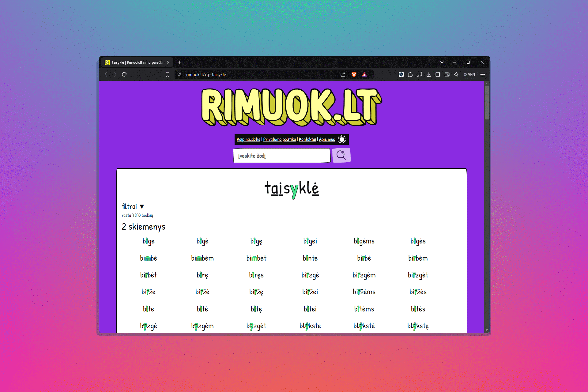The height and width of the screenshot is (392, 588).
Task: Click the word "bimbėt"
Action: click(256, 258)
